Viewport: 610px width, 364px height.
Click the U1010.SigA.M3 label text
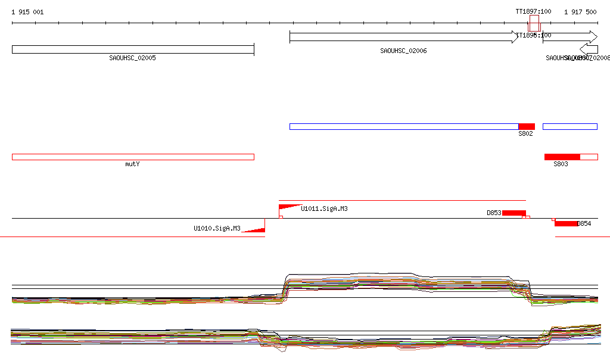[217, 228]
